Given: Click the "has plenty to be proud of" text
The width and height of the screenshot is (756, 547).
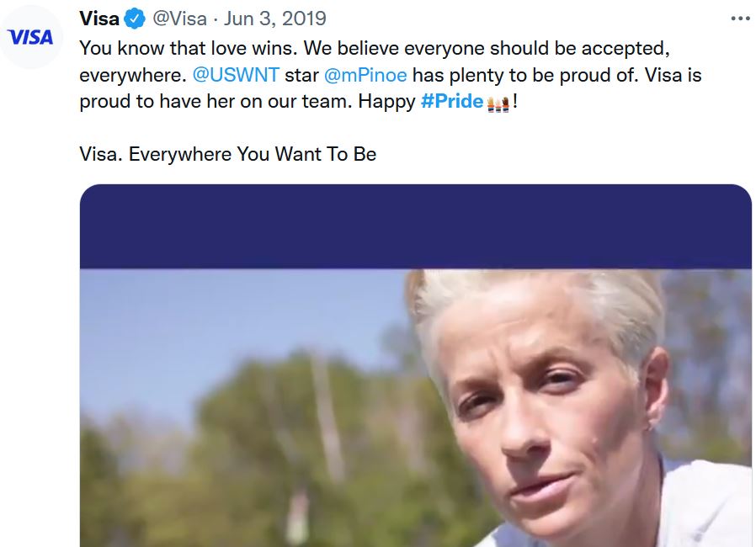Looking at the screenshot, I should pos(525,75).
